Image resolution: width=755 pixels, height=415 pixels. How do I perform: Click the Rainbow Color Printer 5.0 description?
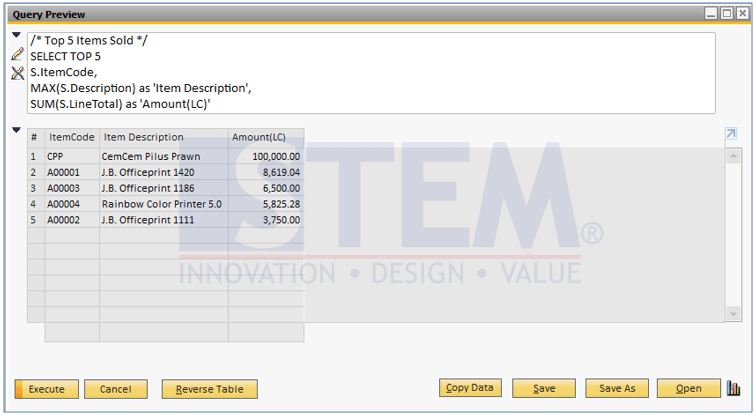[x=164, y=204]
